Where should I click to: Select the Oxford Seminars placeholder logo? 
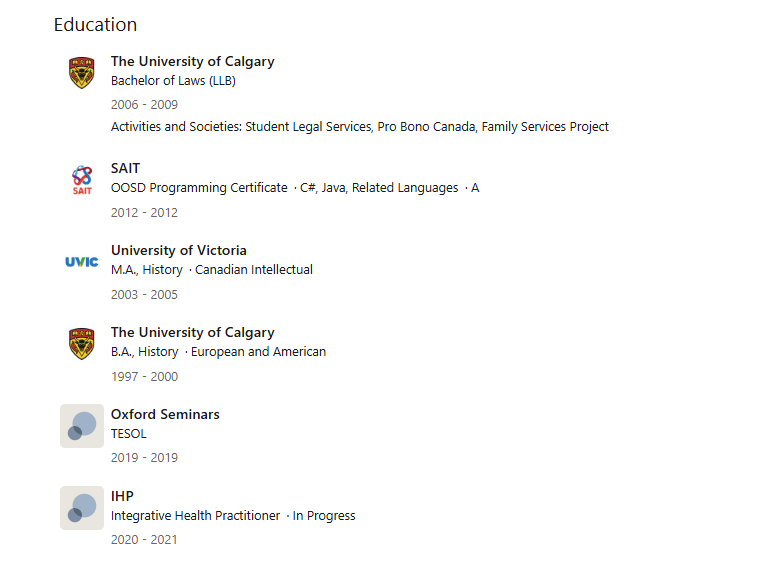(82, 426)
